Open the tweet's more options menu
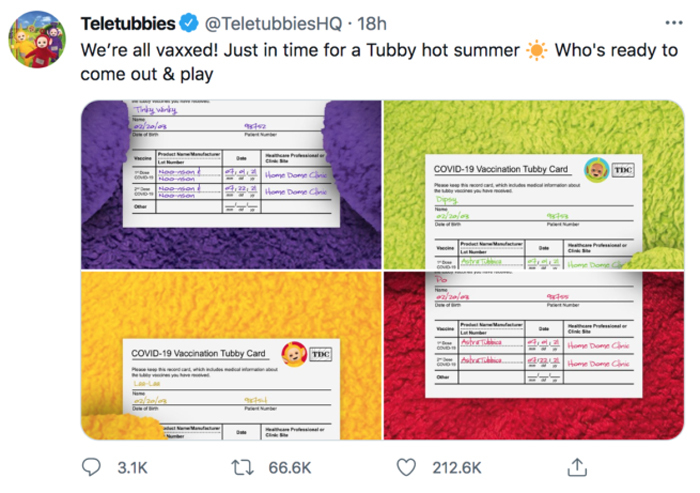The image size is (700, 493). pos(674,23)
